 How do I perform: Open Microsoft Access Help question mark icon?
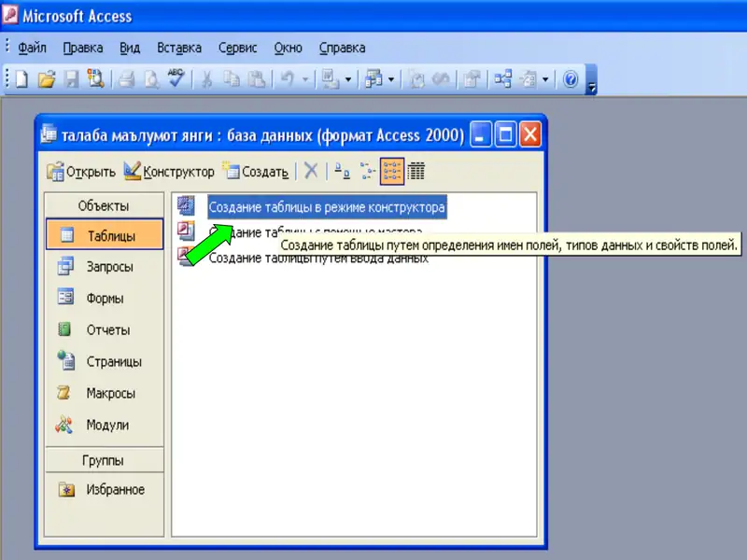[x=571, y=80]
